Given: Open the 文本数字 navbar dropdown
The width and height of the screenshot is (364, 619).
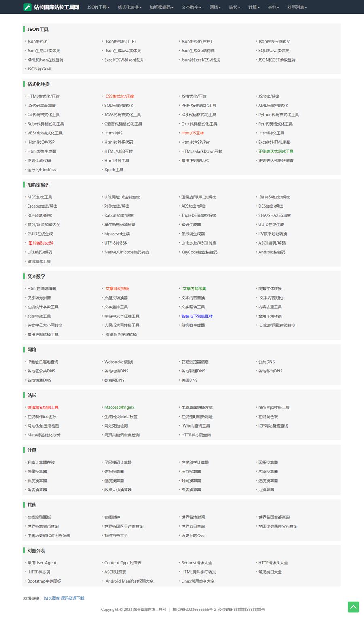Looking at the screenshot, I should [191, 7].
